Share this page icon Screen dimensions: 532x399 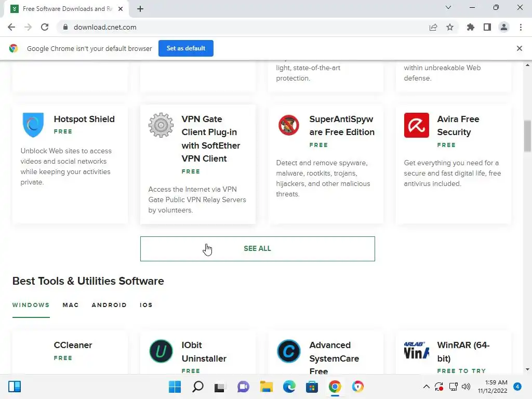(433, 27)
